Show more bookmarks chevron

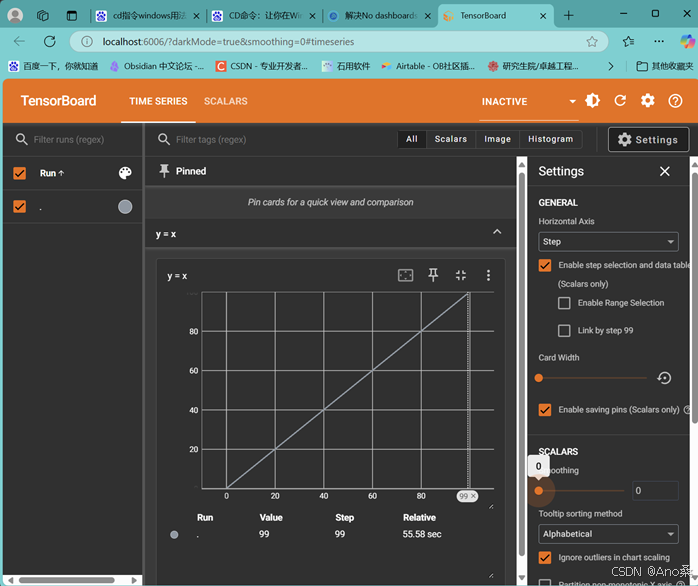click(611, 66)
